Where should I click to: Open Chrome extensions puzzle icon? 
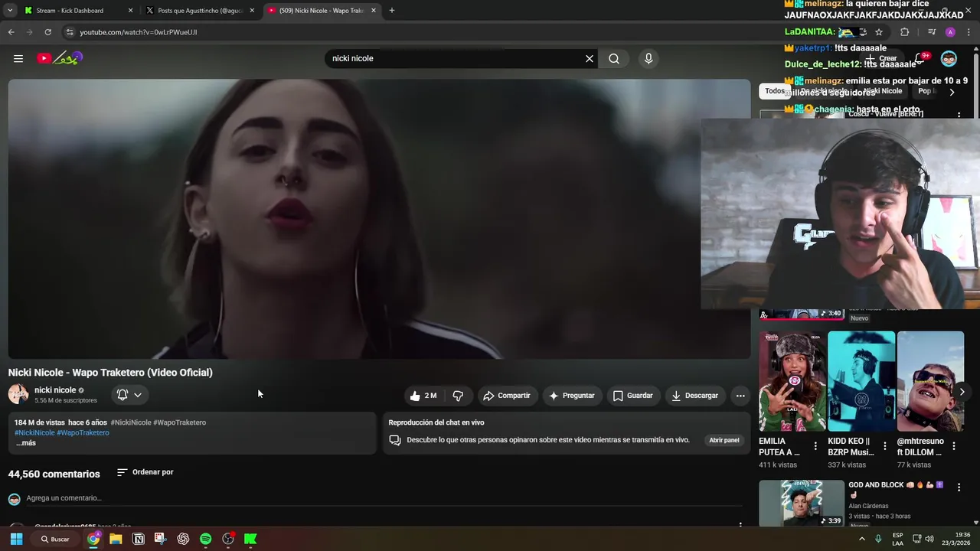pyautogui.click(x=905, y=32)
